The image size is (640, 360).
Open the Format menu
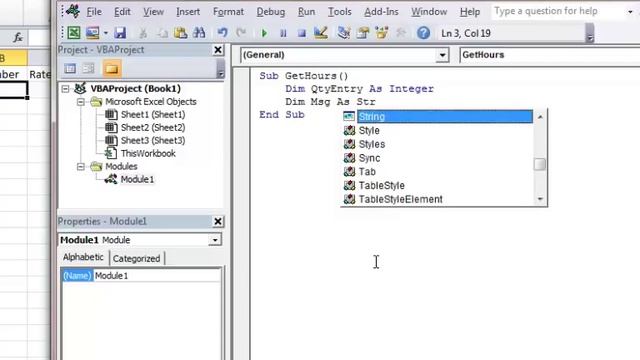pos(228,12)
